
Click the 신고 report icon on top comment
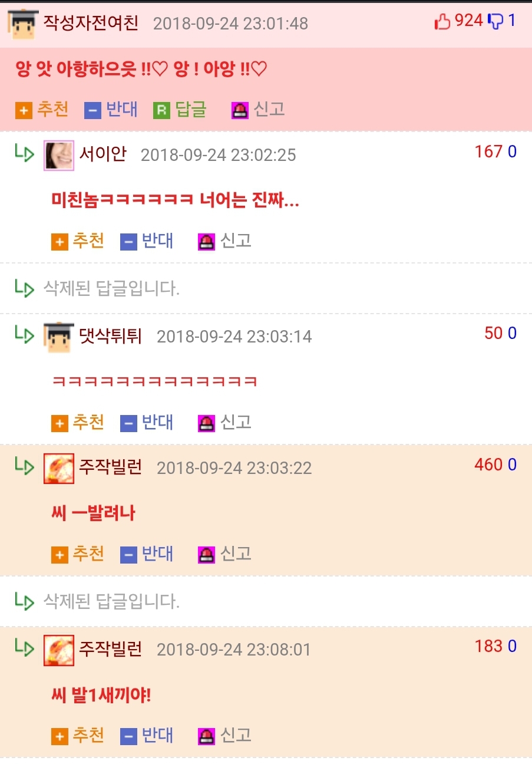(240, 110)
